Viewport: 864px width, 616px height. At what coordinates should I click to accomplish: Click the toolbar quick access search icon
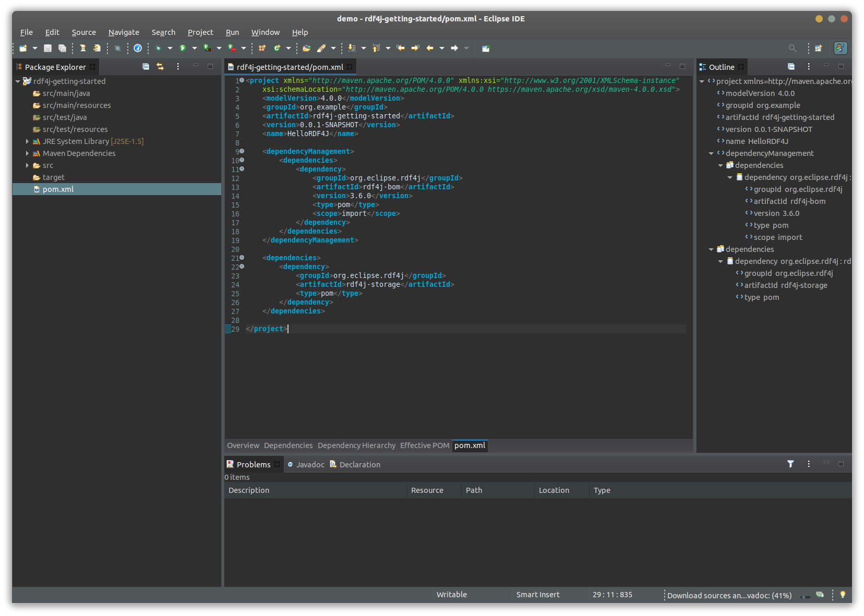point(793,48)
